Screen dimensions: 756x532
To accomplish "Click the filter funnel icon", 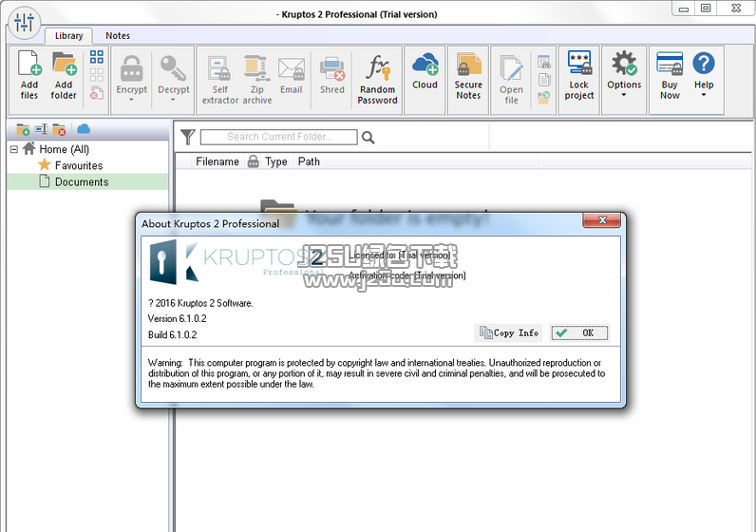I will pyautogui.click(x=187, y=137).
